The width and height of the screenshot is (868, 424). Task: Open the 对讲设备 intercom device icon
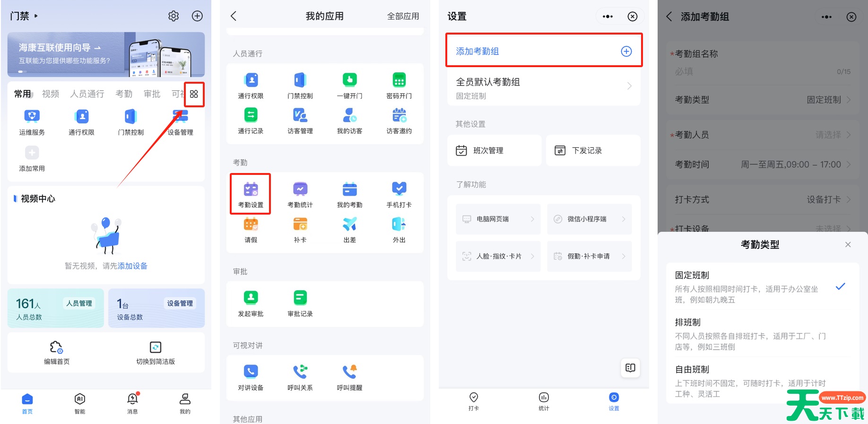[251, 377]
